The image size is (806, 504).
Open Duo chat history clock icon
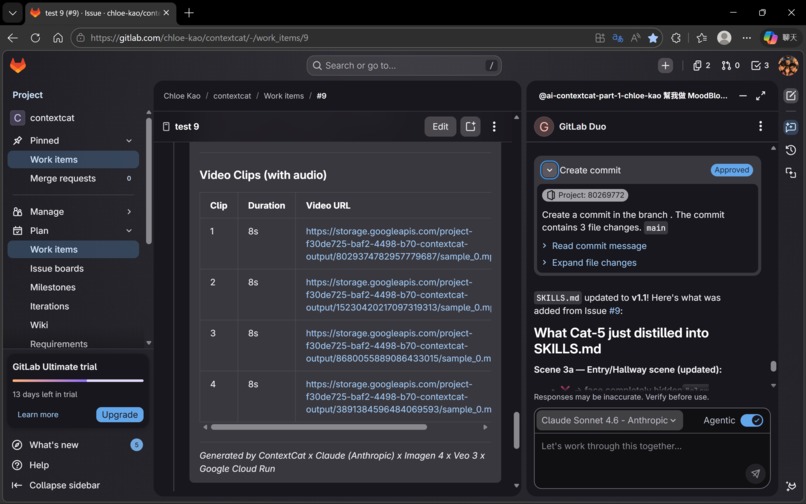point(791,150)
